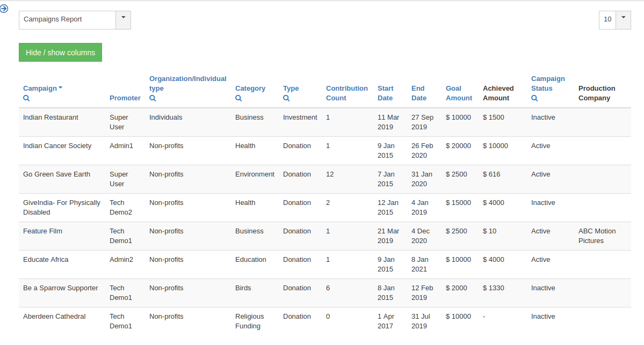Viewport: 644px width, 345px height.
Task: Expand the rows-per-page dropdown arrow
Action: tap(623, 19)
